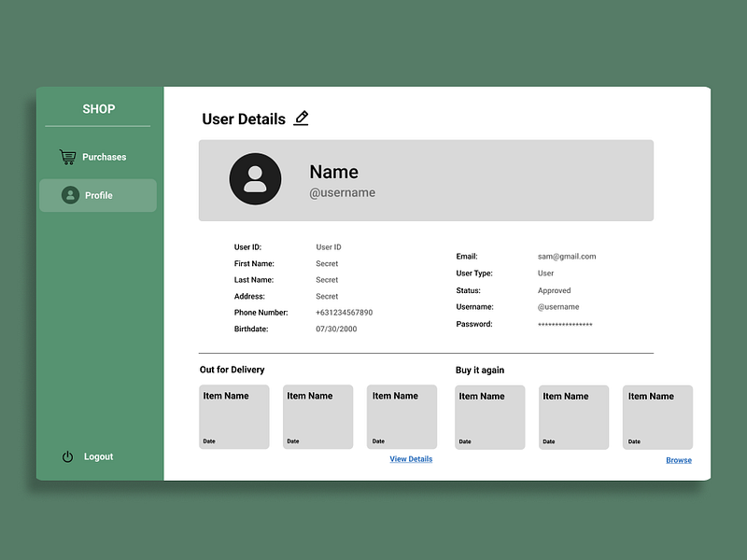The image size is (747, 560).
Task: Click the Name heading in the banner
Action: tap(333, 172)
